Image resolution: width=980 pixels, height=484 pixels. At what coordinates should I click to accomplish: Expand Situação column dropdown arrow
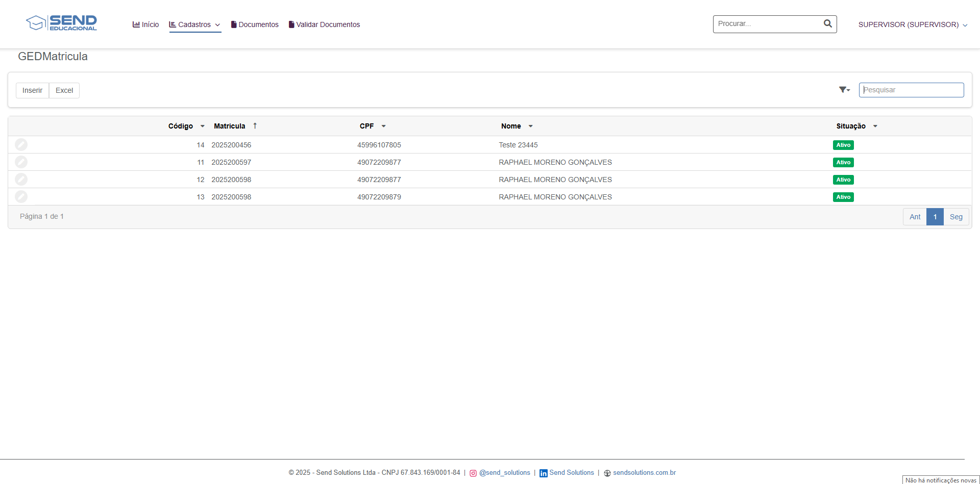point(875,126)
